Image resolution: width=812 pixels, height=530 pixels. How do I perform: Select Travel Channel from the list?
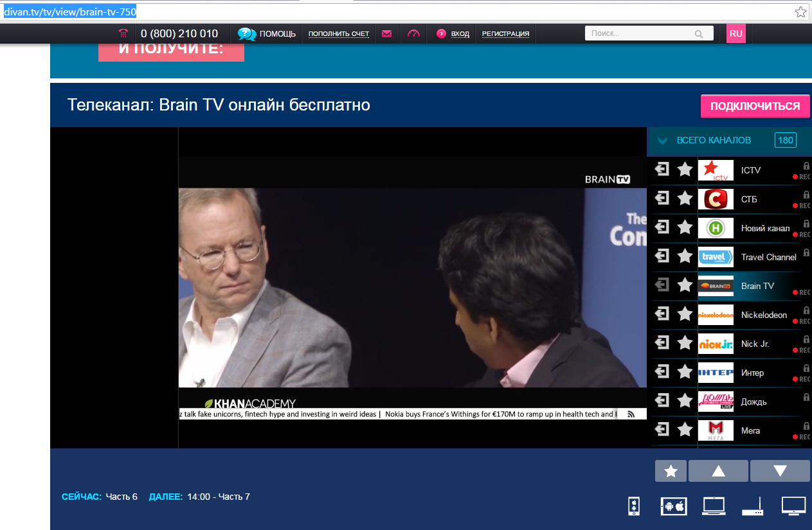(x=768, y=257)
